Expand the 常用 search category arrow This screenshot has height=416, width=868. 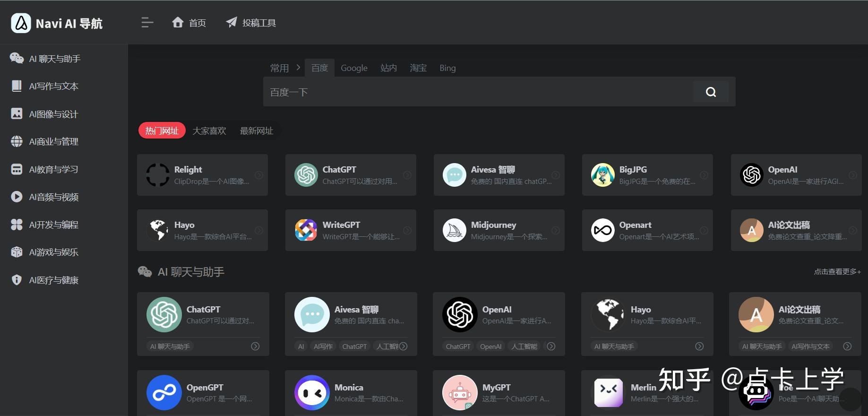(298, 68)
